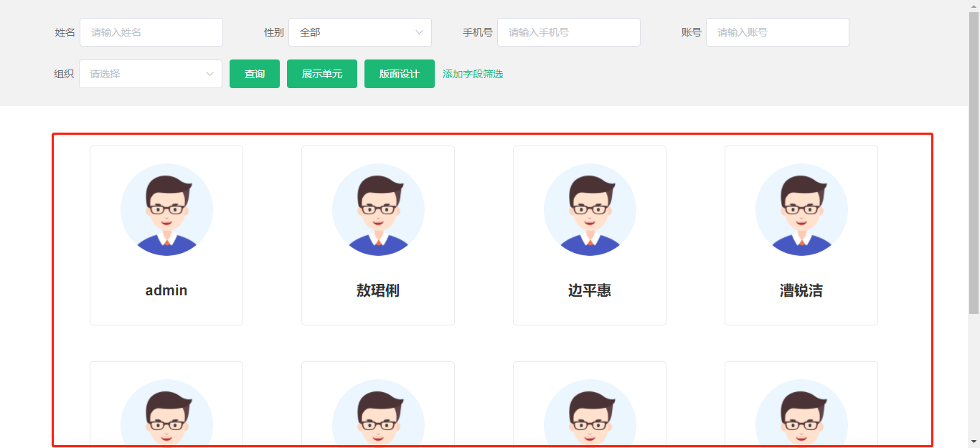Click the admin name text
980x448 pixels.
pyautogui.click(x=166, y=290)
